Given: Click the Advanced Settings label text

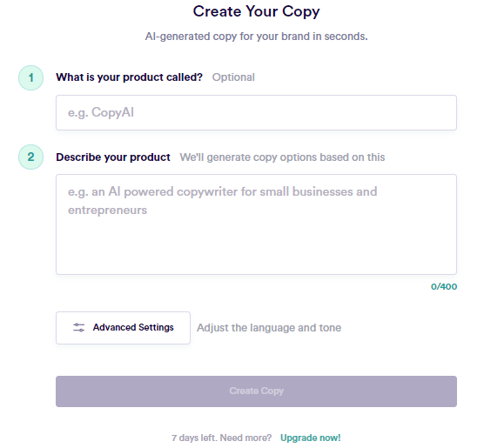Looking at the screenshot, I should (x=133, y=327).
